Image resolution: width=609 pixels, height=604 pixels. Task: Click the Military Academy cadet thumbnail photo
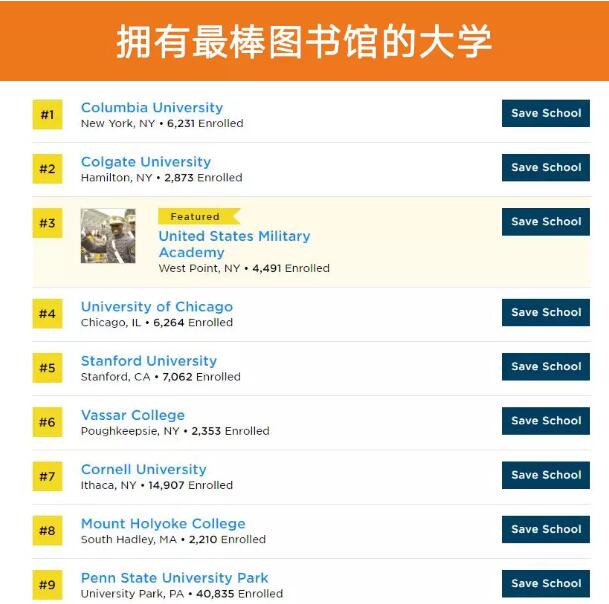pos(108,236)
